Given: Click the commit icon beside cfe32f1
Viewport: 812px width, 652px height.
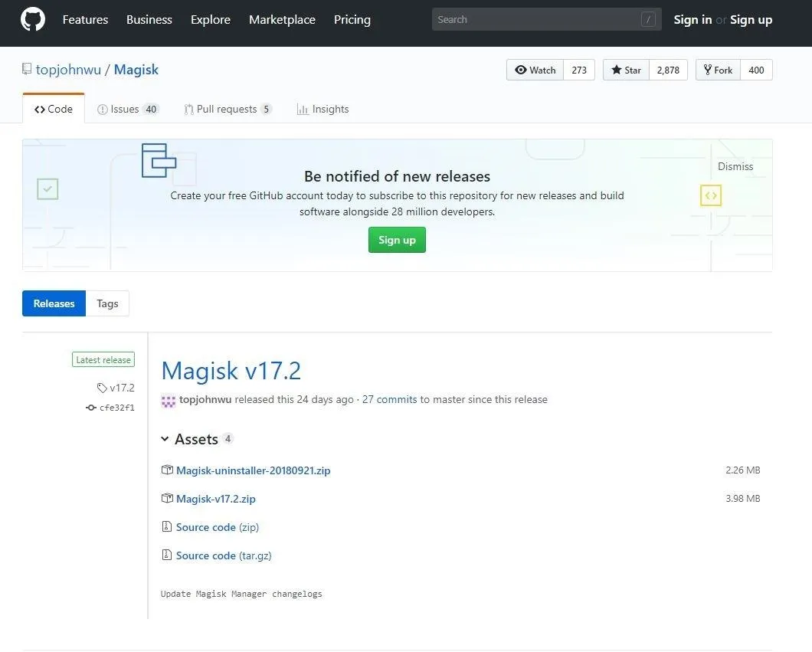Looking at the screenshot, I should tap(91, 408).
